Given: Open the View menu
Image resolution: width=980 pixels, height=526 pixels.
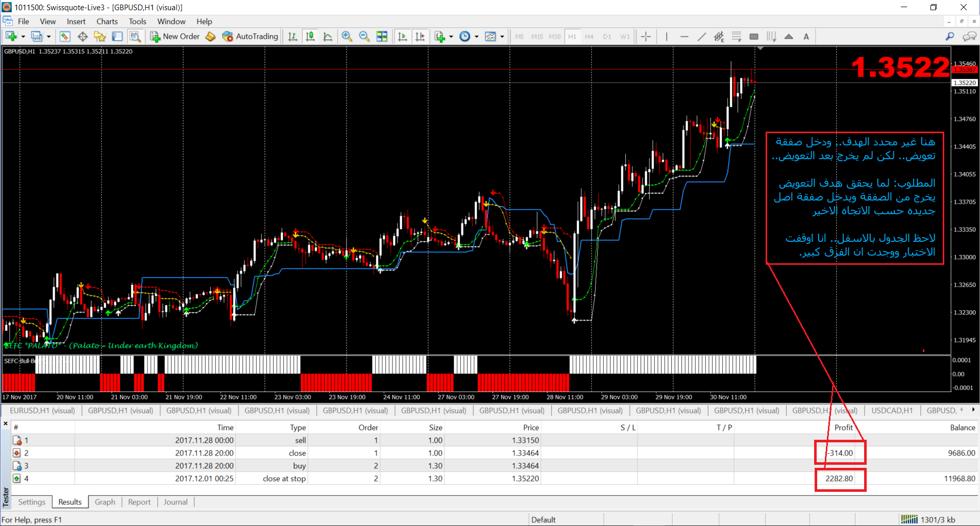Looking at the screenshot, I should click(x=48, y=21).
